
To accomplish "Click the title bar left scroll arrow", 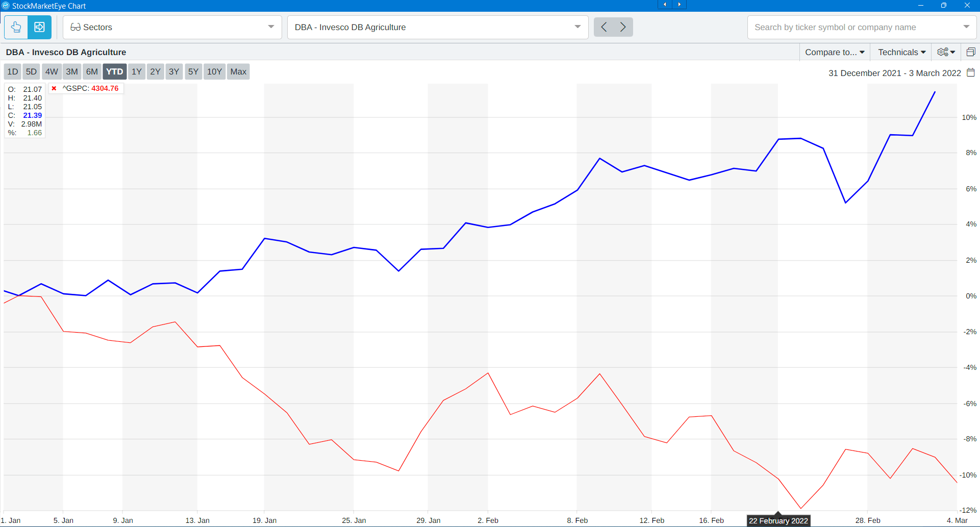I will tap(665, 5).
